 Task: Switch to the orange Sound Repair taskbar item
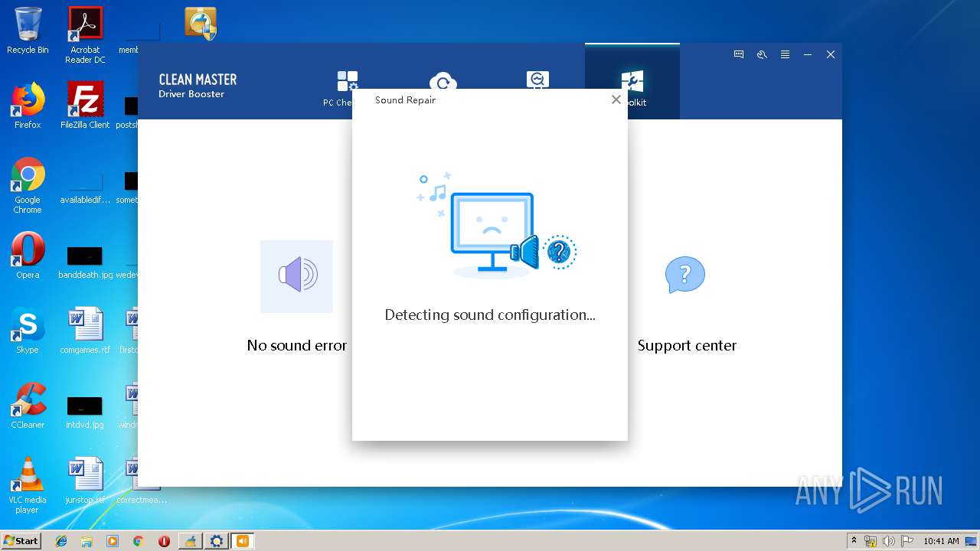point(243,541)
